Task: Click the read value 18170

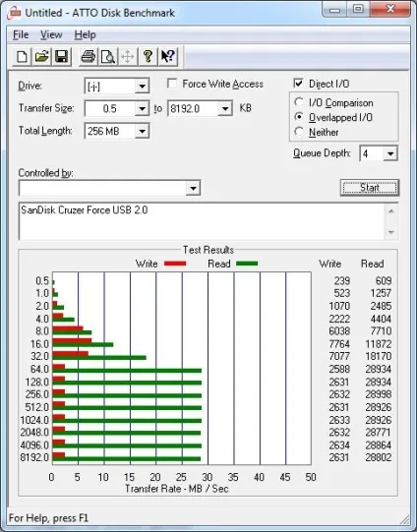Action: (x=379, y=356)
